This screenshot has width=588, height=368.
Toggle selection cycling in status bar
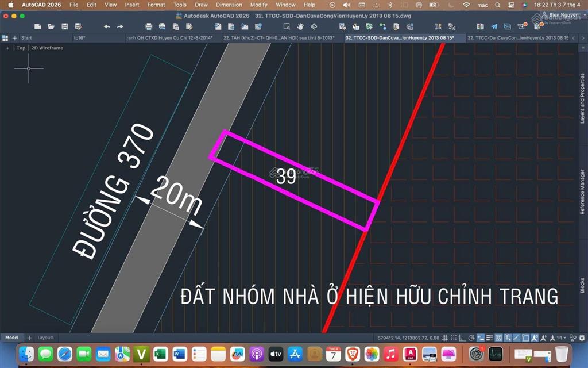508,338
